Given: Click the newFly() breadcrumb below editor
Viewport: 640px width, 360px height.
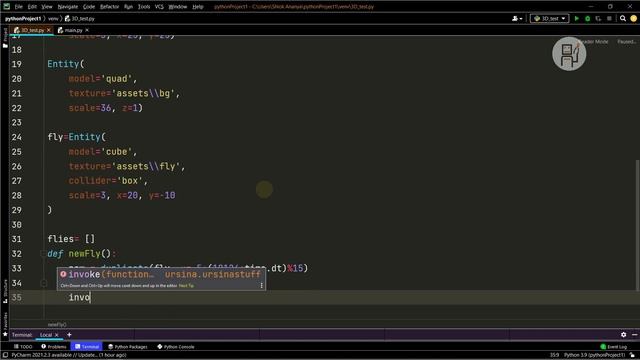Looking at the screenshot, I should coord(57,324).
